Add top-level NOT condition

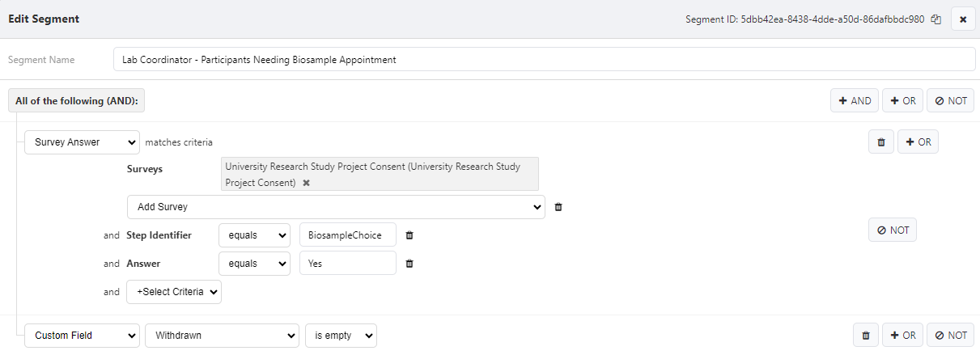[951, 101]
